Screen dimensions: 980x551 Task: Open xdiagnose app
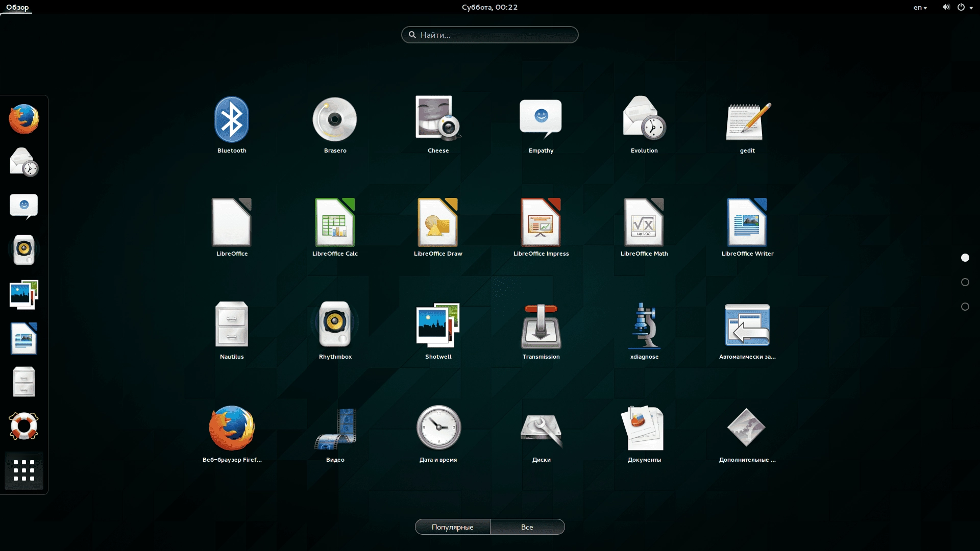[x=644, y=325]
